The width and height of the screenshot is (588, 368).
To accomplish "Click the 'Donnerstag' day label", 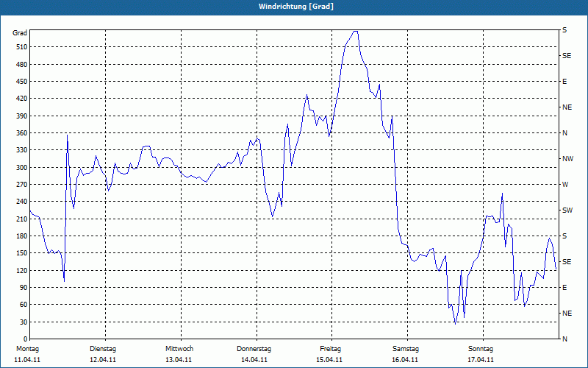I will pyautogui.click(x=254, y=349).
